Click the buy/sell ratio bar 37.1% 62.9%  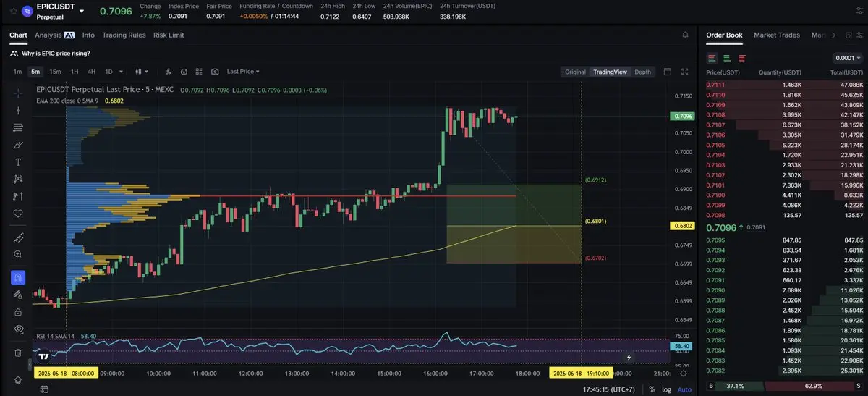[x=785, y=386]
